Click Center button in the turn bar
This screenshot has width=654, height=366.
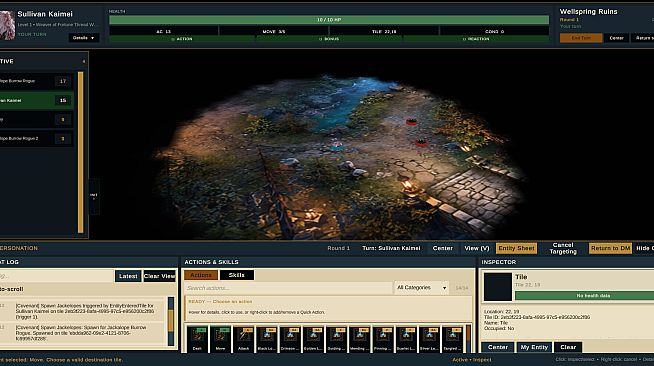click(x=443, y=248)
